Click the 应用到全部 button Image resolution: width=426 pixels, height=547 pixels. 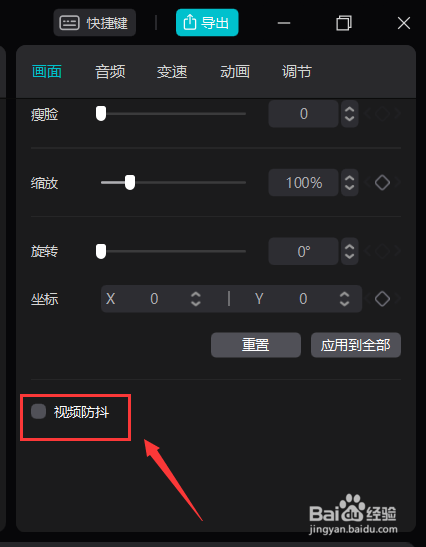tap(356, 345)
